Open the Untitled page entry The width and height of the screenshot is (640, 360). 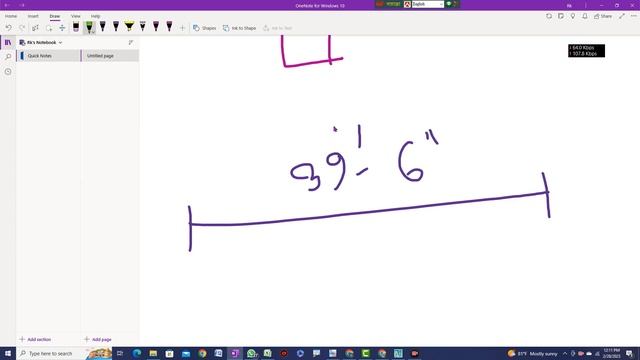click(110, 56)
